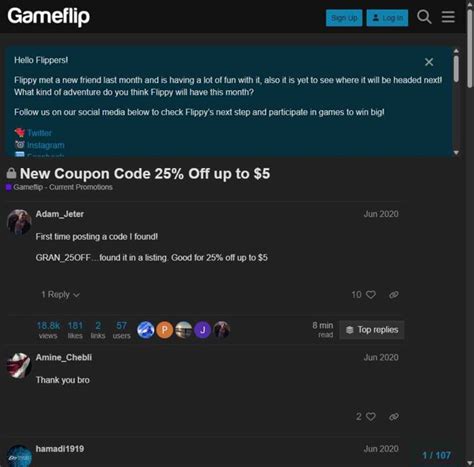Screen dimensions: 474x467
Task: Show Top replies summary
Action: [x=372, y=330]
